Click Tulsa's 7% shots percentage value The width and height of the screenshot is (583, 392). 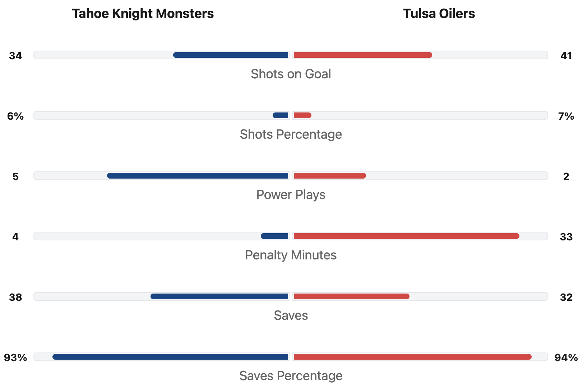pos(566,116)
